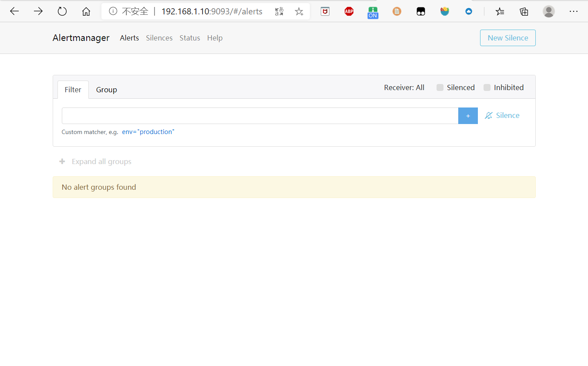Open the Status navigation item

point(190,38)
